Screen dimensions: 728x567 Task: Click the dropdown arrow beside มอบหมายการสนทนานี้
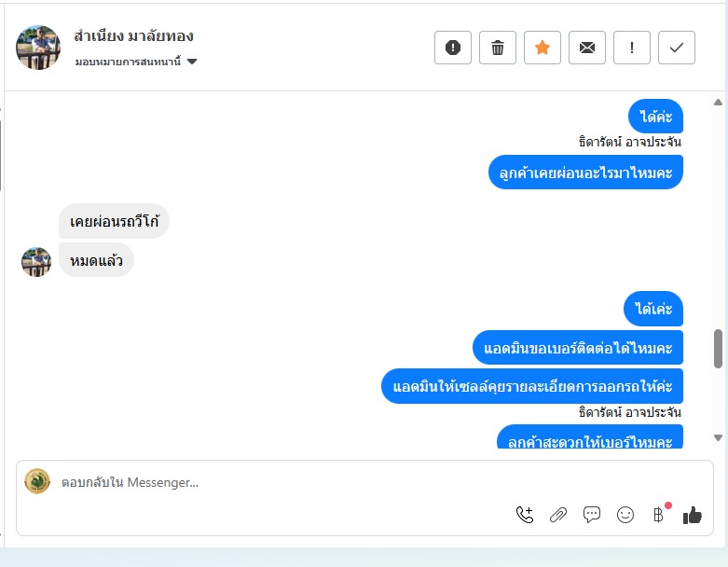192,62
